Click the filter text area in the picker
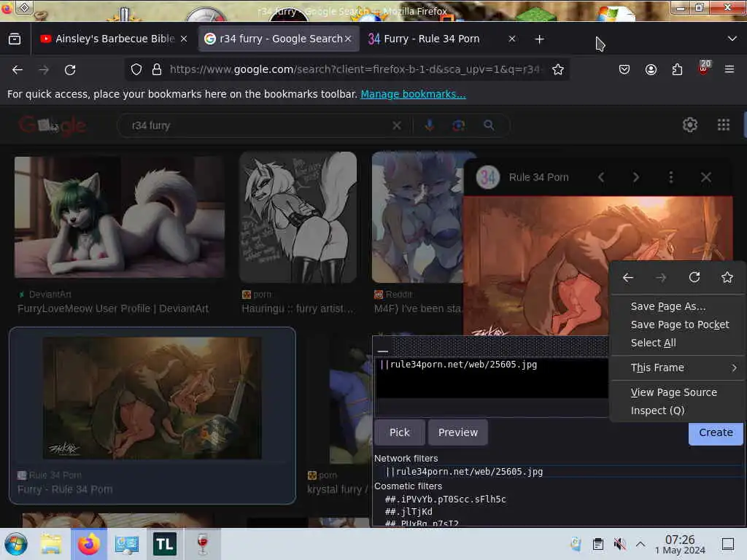This screenshot has height=560, width=747. 492,378
